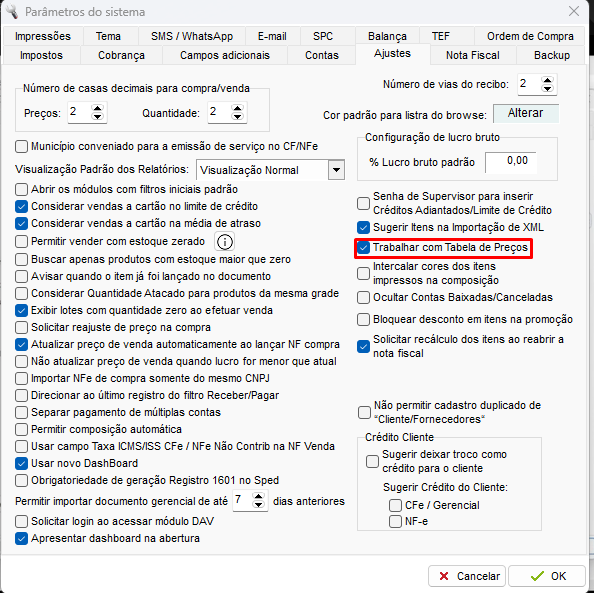
Task: Click Alterar to change browse list color
Action: click(525, 113)
